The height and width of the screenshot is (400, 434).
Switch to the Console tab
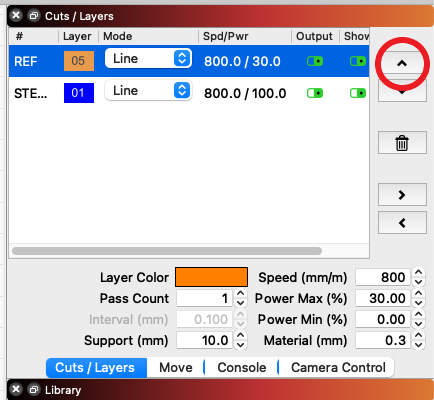242,368
